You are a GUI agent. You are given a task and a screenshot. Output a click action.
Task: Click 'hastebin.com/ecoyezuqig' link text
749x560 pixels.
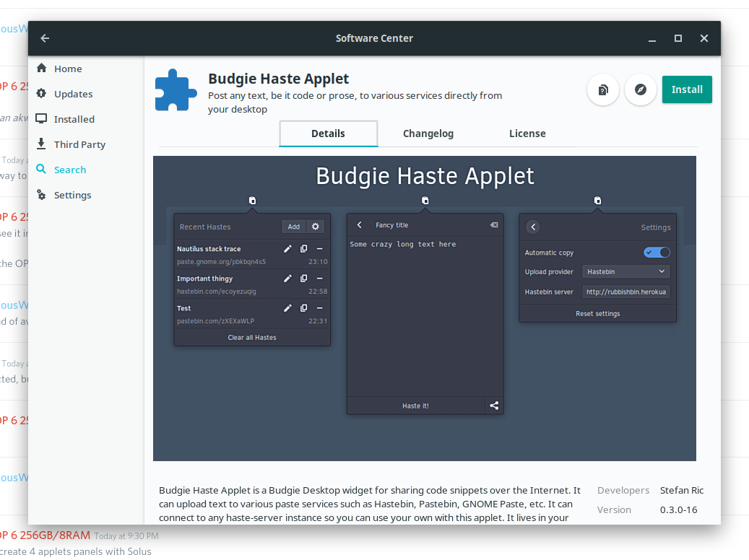(x=217, y=292)
